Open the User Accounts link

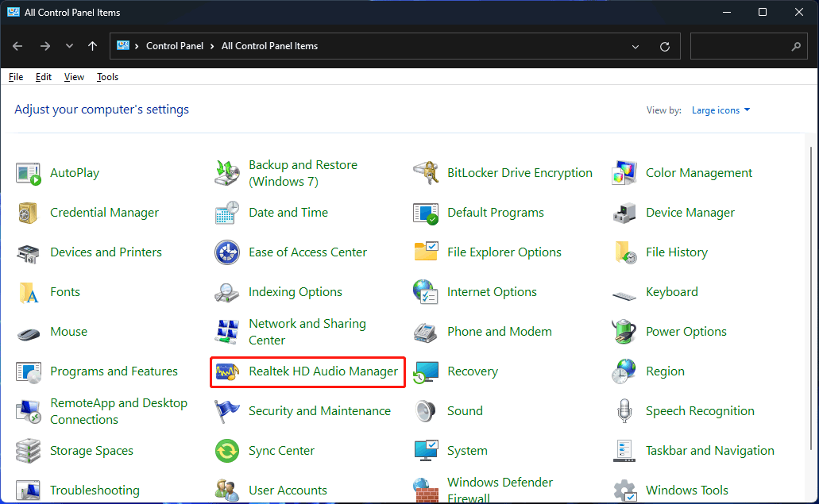[x=288, y=491]
